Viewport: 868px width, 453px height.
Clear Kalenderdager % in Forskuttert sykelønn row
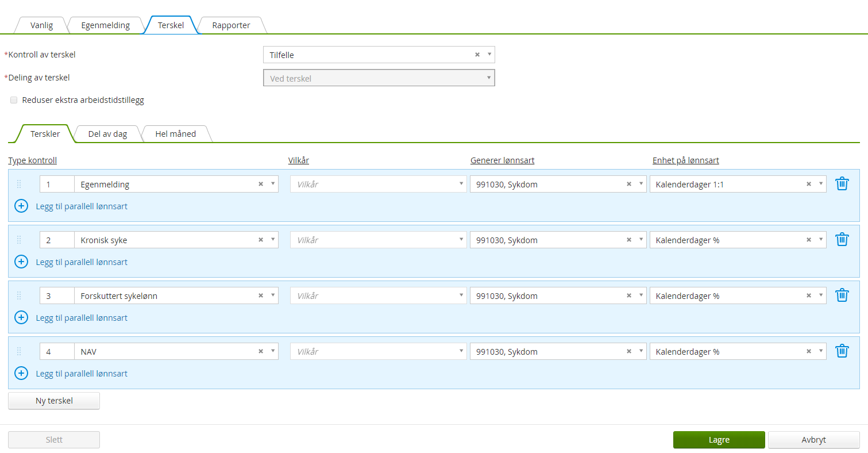(808, 295)
